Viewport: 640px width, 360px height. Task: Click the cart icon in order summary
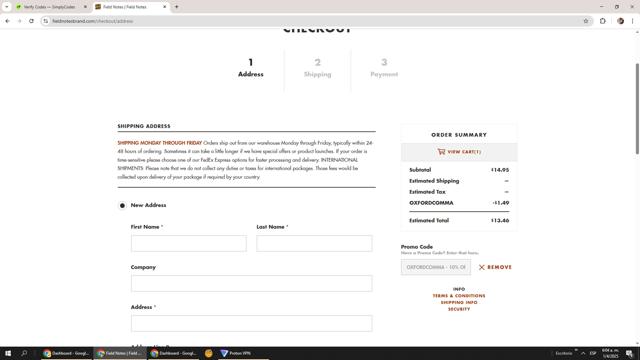click(x=441, y=151)
